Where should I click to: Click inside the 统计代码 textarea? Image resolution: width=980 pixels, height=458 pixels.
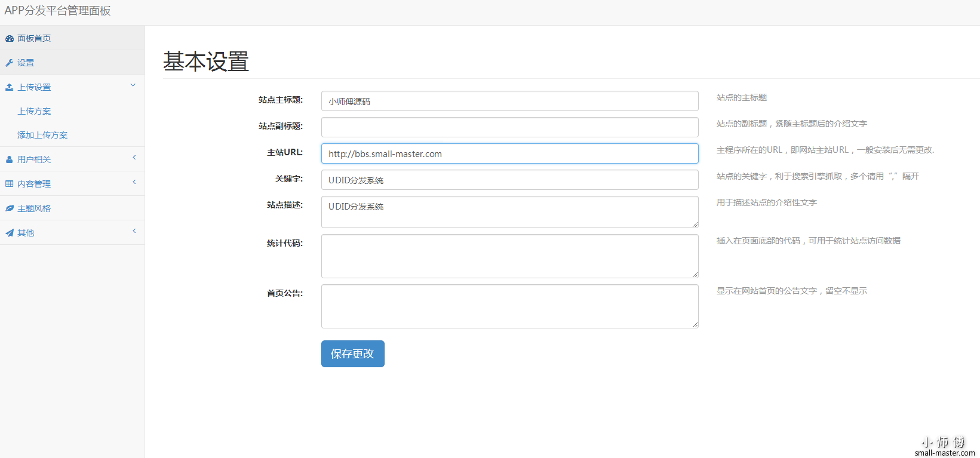510,256
